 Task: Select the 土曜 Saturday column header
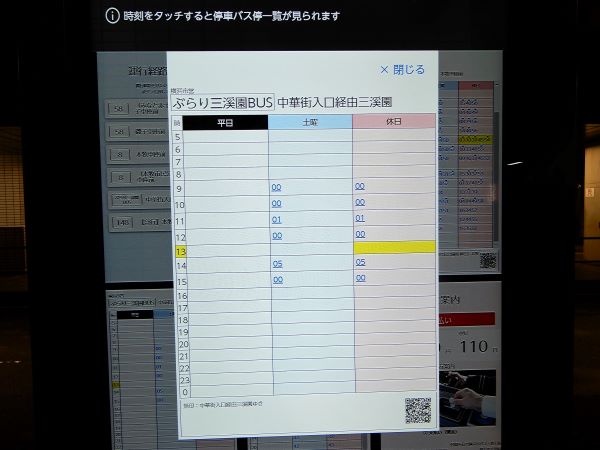(310, 122)
